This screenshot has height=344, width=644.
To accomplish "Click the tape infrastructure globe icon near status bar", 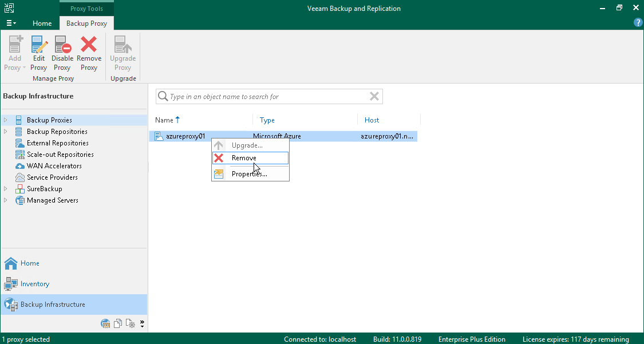I will pyautogui.click(x=105, y=323).
